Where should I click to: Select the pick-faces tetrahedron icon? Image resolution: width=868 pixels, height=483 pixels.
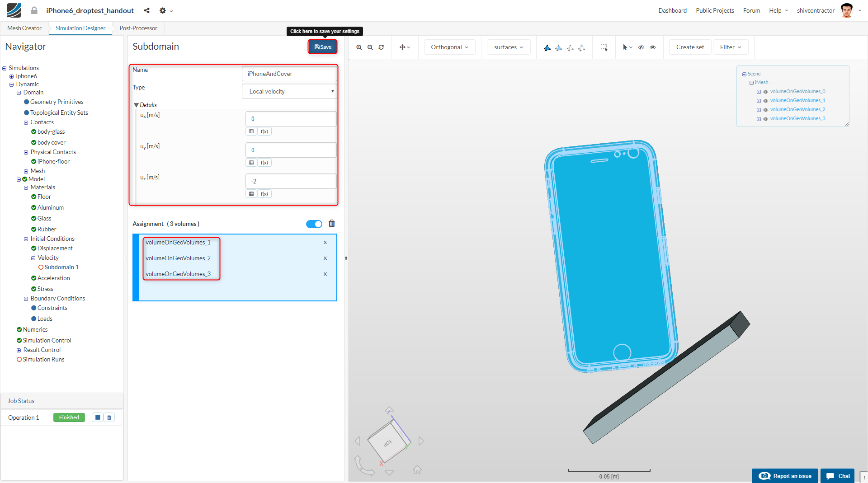click(559, 47)
